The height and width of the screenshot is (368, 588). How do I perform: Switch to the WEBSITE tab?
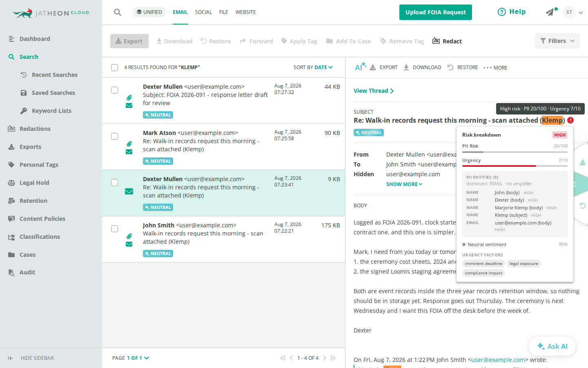pyautogui.click(x=246, y=12)
